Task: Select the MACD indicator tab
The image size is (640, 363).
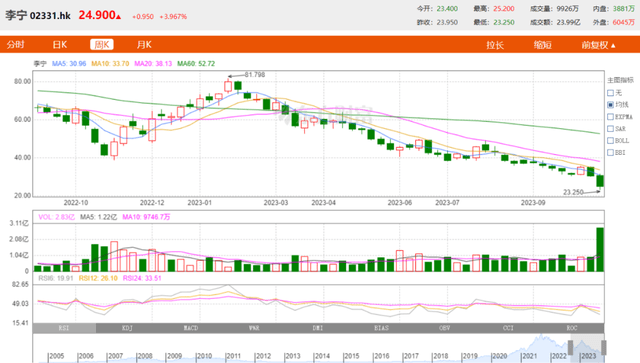Action: click(x=191, y=328)
